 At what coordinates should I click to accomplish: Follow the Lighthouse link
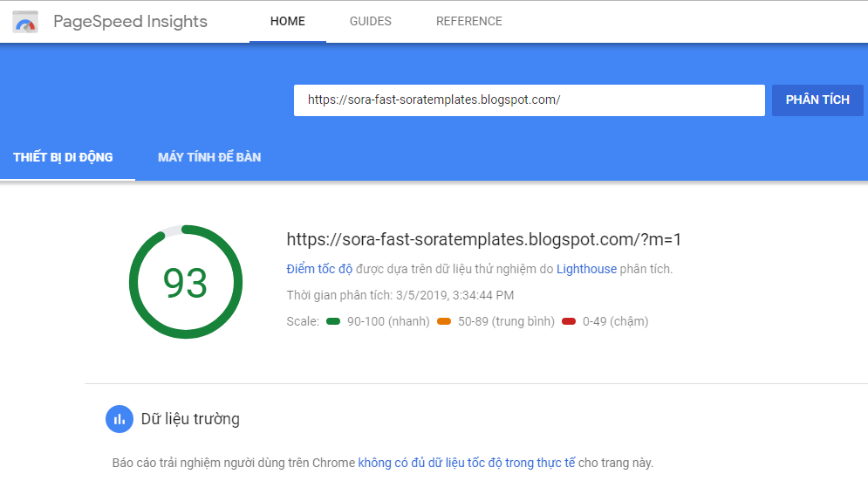click(x=586, y=269)
